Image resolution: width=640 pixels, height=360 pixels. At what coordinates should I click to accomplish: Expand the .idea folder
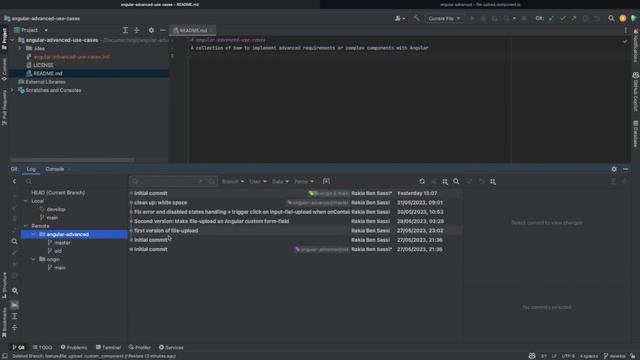pos(20,49)
